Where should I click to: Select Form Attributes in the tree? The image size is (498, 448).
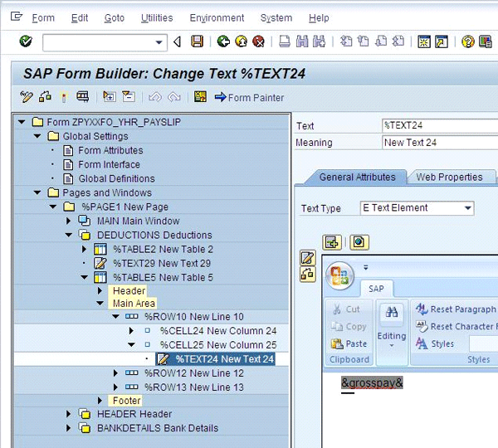(110, 150)
